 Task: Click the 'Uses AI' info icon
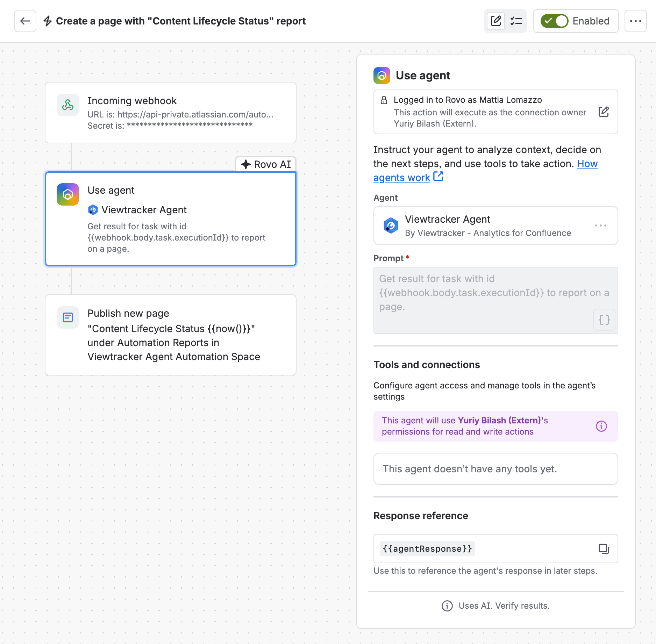pyautogui.click(x=447, y=606)
